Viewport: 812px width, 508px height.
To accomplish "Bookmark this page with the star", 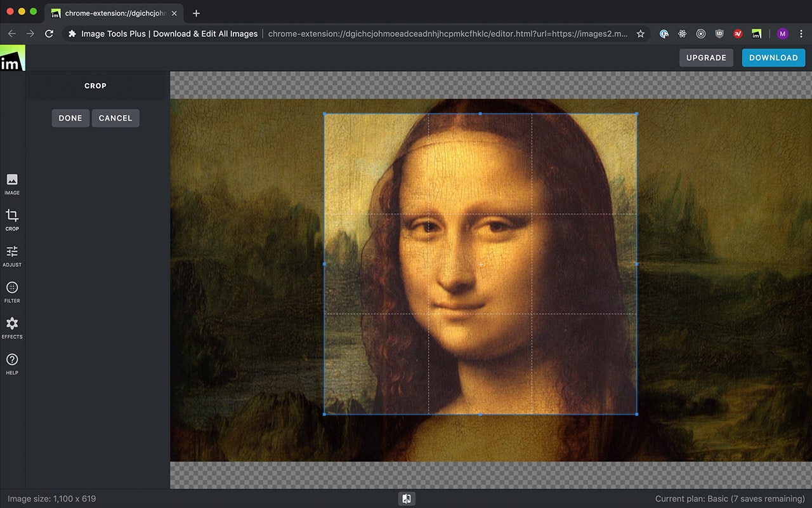I will (x=641, y=34).
